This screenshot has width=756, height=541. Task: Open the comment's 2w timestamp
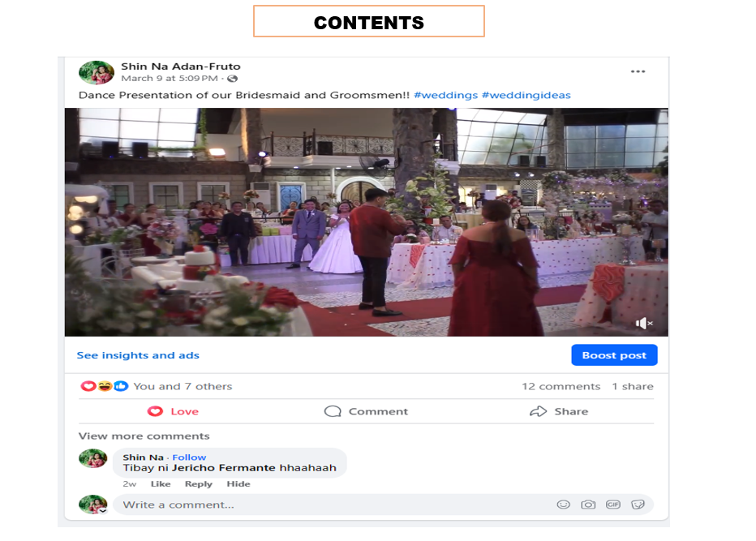tap(129, 483)
